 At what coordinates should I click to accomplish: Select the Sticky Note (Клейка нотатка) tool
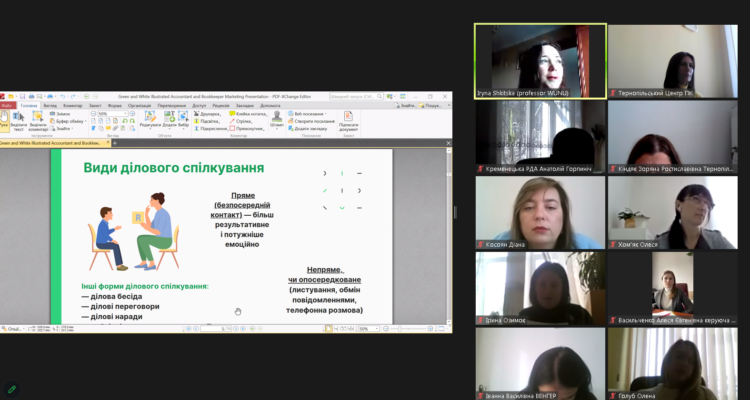point(248,114)
